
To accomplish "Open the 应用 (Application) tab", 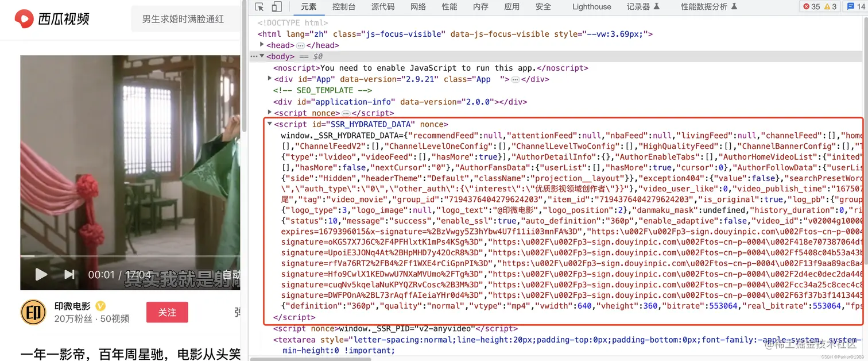I will [511, 7].
